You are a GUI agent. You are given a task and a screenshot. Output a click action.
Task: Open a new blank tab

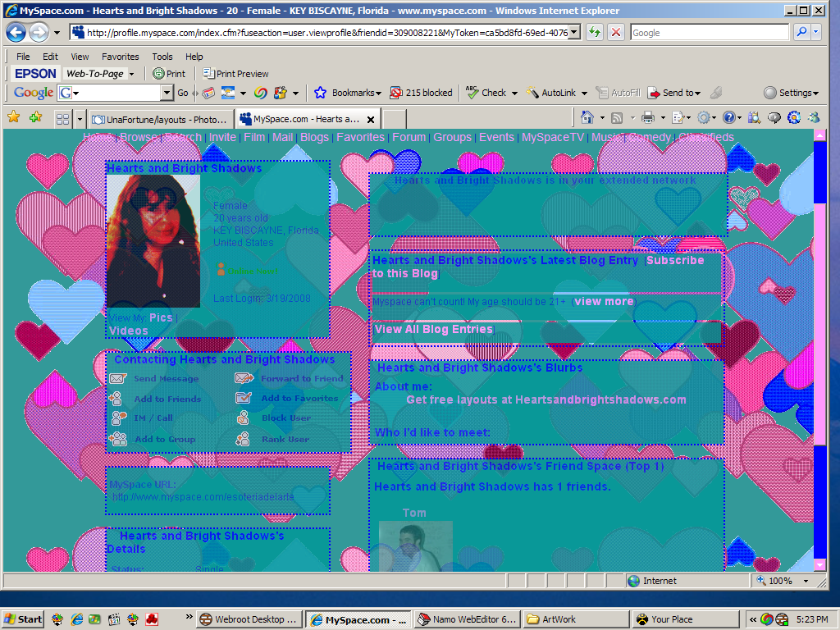point(395,119)
